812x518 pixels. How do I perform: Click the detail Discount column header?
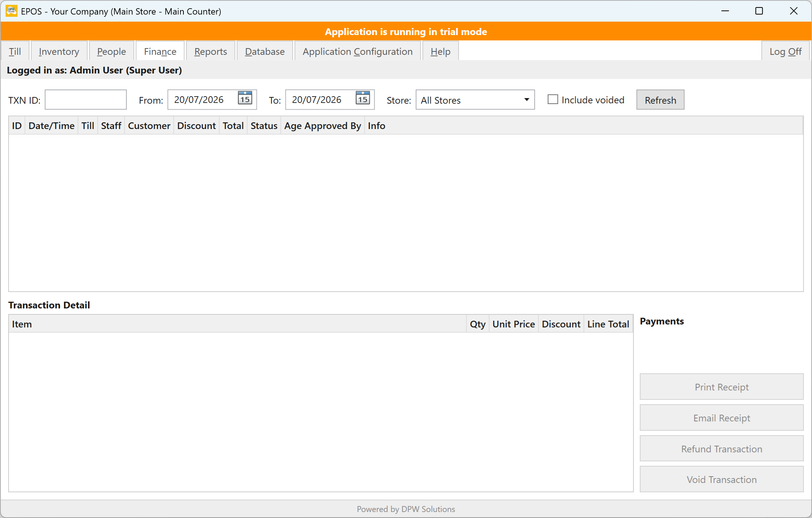point(561,324)
